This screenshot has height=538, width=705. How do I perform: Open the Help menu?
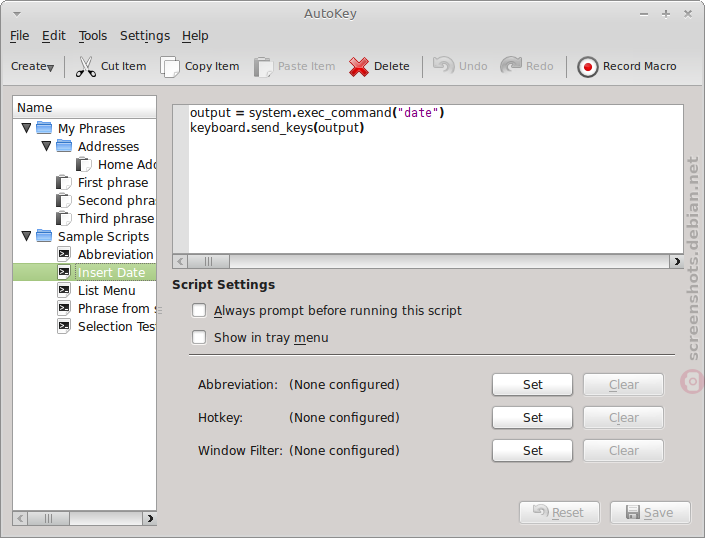click(x=195, y=36)
